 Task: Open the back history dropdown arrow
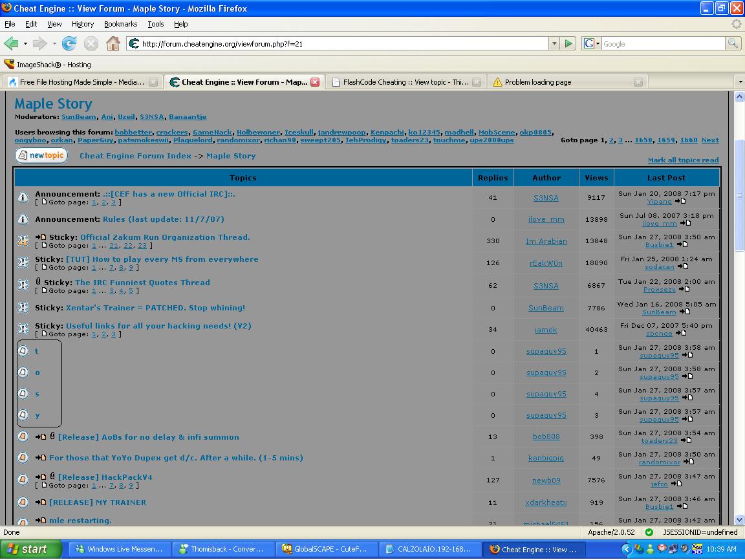[25, 44]
